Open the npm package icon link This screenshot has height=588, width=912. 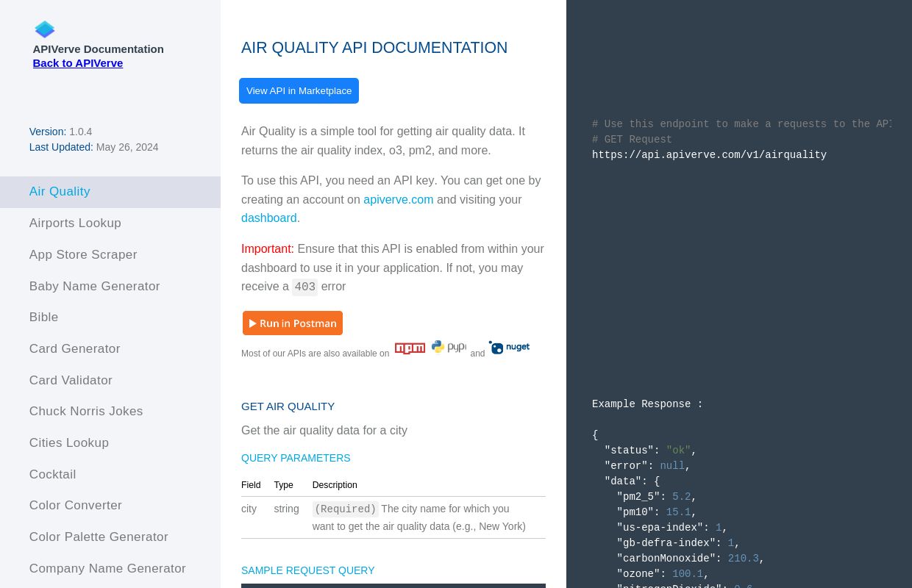pos(410,348)
